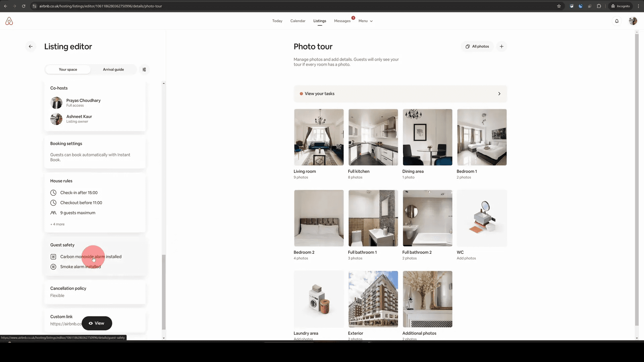Click carbon monoxide alarm icon
This screenshot has width=644, height=362.
tap(53, 257)
